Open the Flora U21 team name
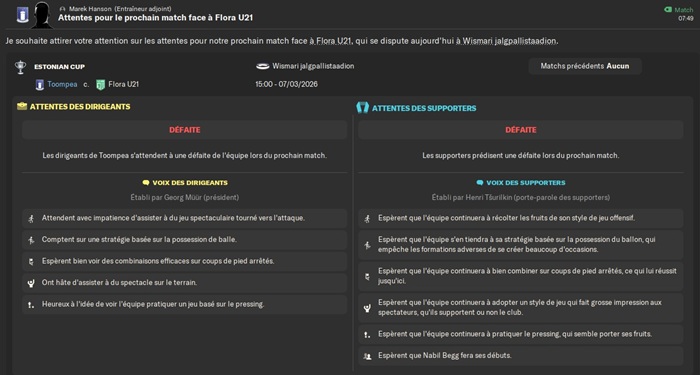Screen dimensions: 700x375 coord(123,84)
